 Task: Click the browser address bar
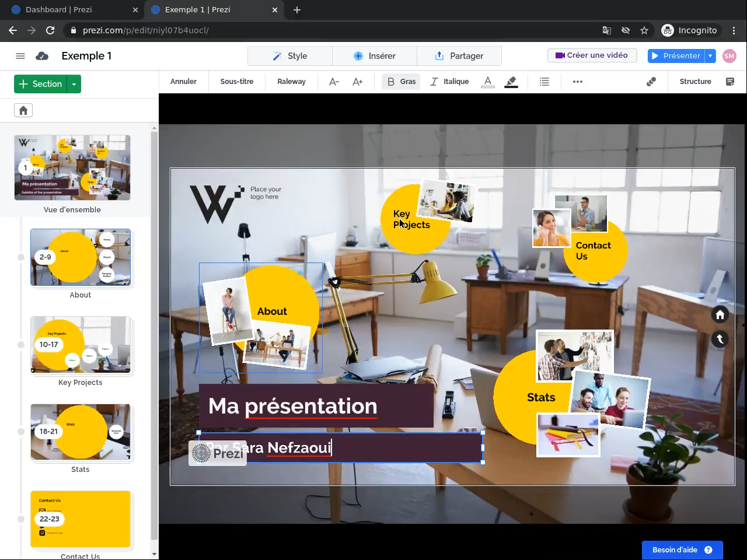pyautogui.click(x=333, y=30)
